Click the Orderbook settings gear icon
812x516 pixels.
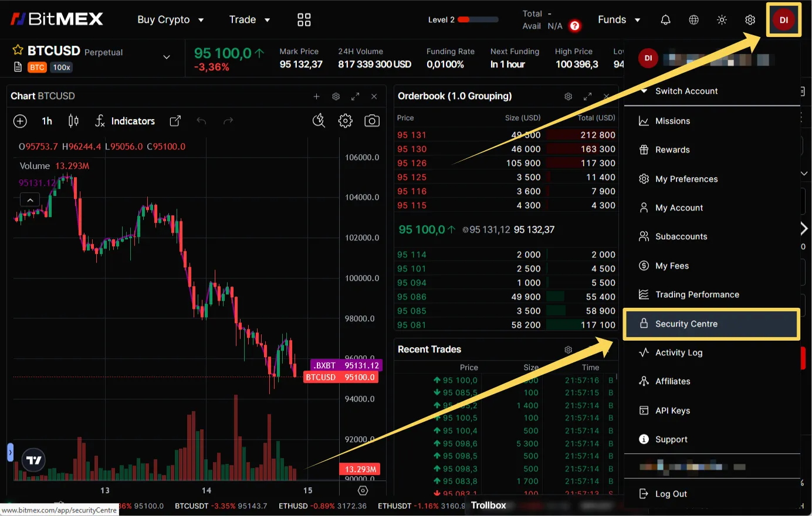(568, 96)
